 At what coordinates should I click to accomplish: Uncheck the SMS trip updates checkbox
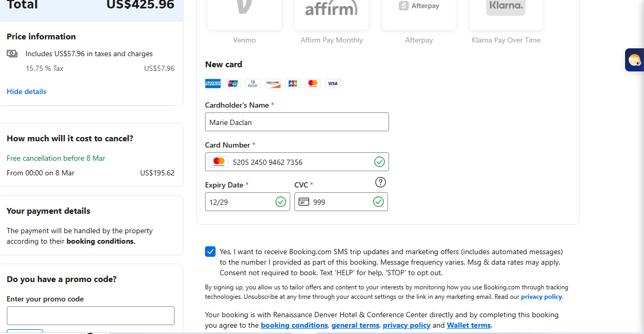point(210,252)
